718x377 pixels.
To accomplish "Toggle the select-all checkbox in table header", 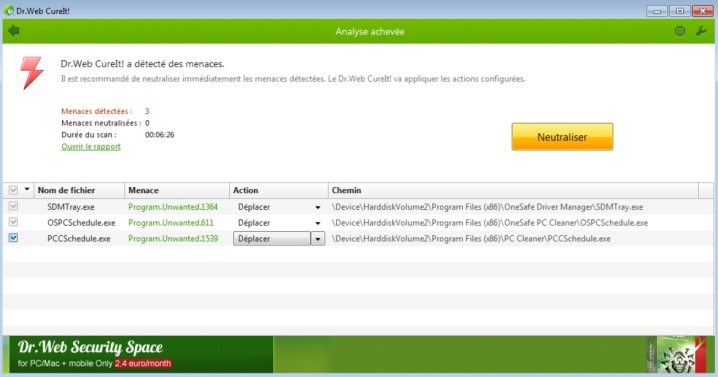I will pos(13,190).
